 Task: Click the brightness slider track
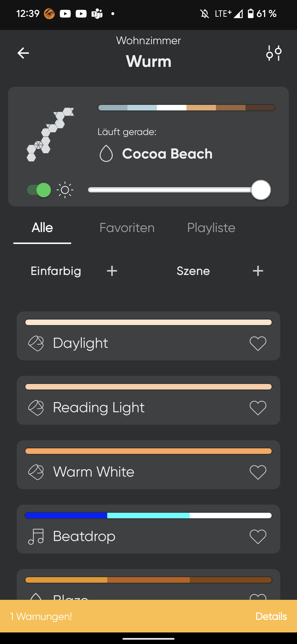pos(170,190)
